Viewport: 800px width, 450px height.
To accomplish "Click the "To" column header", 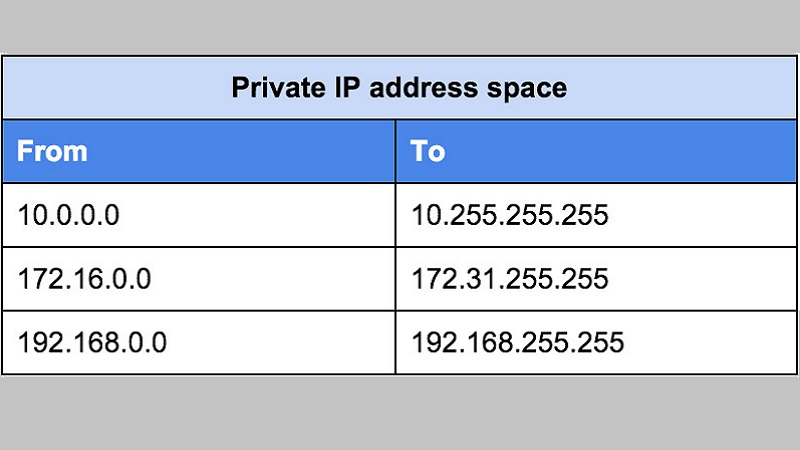I will click(428, 152).
